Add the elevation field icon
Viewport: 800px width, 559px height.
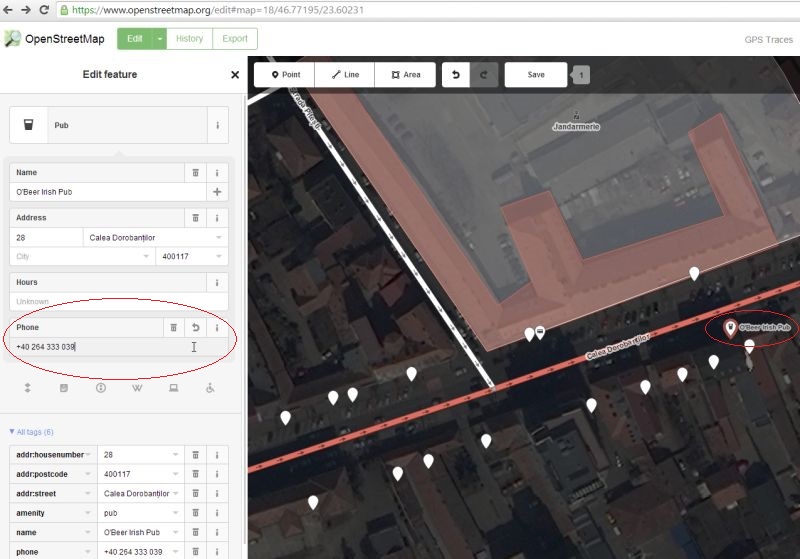[x=28, y=388]
